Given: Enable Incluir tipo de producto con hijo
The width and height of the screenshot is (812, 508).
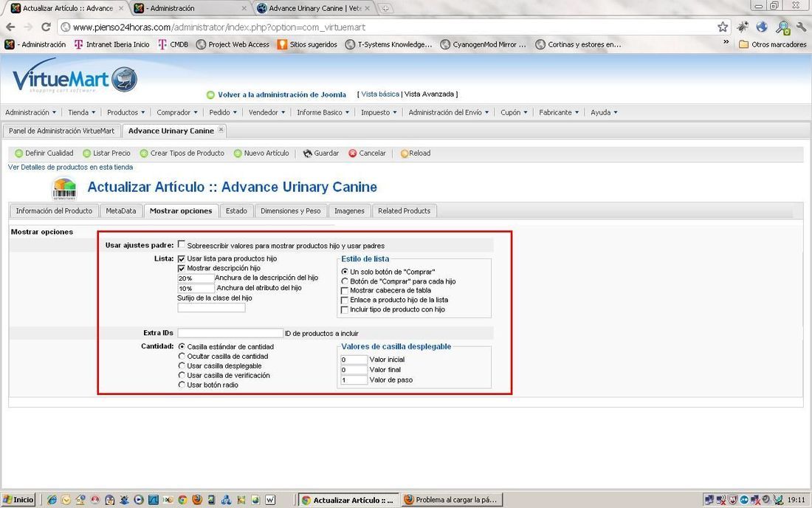Looking at the screenshot, I should [x=345, y=309].
